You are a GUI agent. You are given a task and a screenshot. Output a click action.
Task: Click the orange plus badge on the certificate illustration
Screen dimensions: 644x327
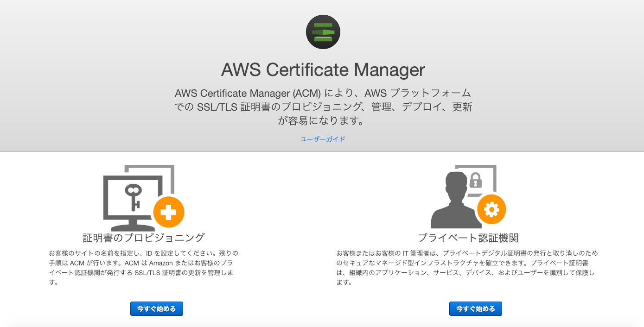(169, 212)
